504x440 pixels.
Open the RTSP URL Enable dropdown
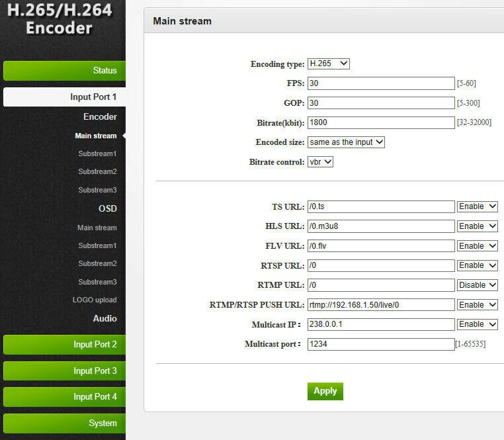tap(478, 265)
